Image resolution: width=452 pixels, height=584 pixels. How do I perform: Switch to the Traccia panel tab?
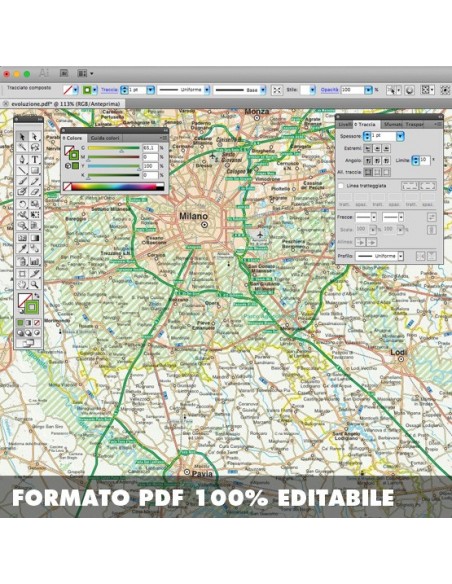tap(366, 124)
